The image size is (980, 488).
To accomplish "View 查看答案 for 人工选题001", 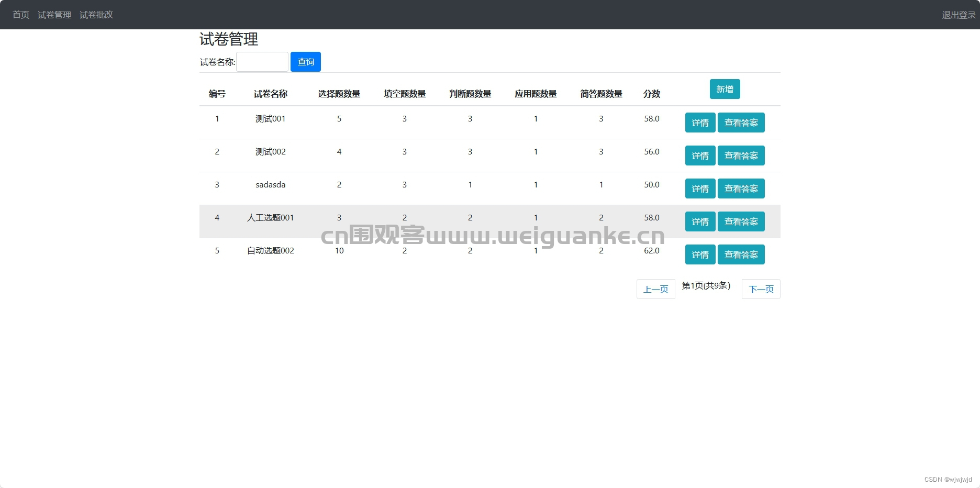I will (741, 221).
